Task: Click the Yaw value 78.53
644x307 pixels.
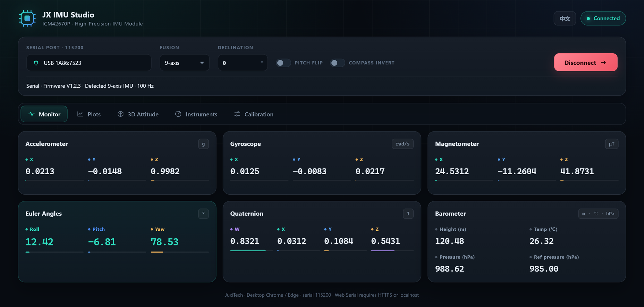Action: 165,242
